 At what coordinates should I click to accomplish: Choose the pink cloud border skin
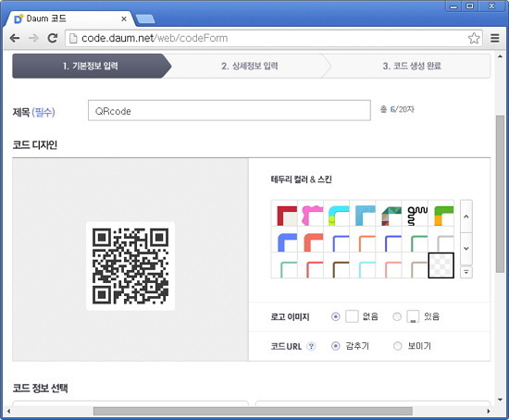[311, 214]
